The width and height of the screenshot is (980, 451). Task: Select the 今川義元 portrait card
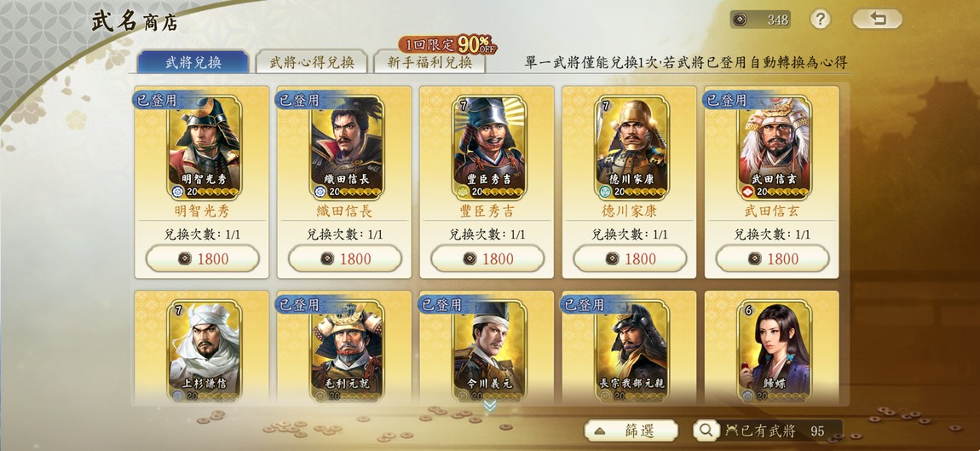click(x=489, y=352)
